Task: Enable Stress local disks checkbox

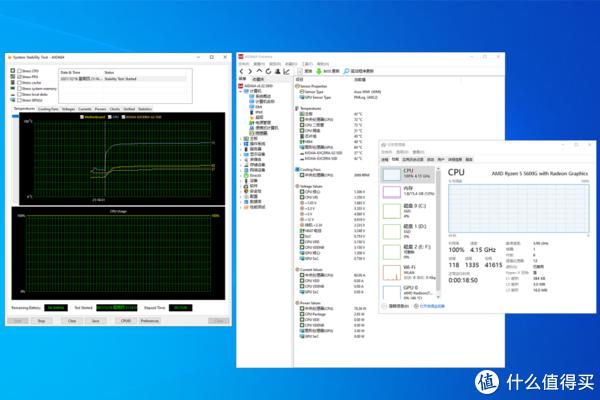Action: [x=19, y=94]
